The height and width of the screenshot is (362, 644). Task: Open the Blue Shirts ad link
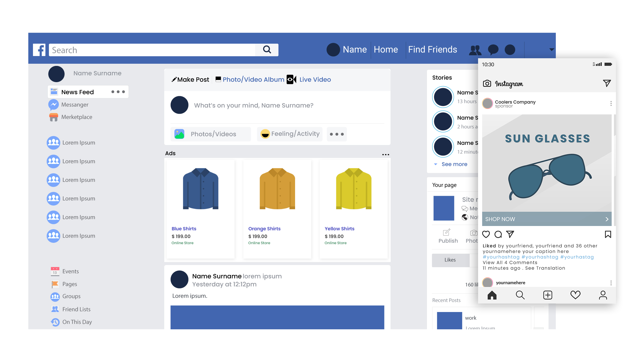point(184,229)
